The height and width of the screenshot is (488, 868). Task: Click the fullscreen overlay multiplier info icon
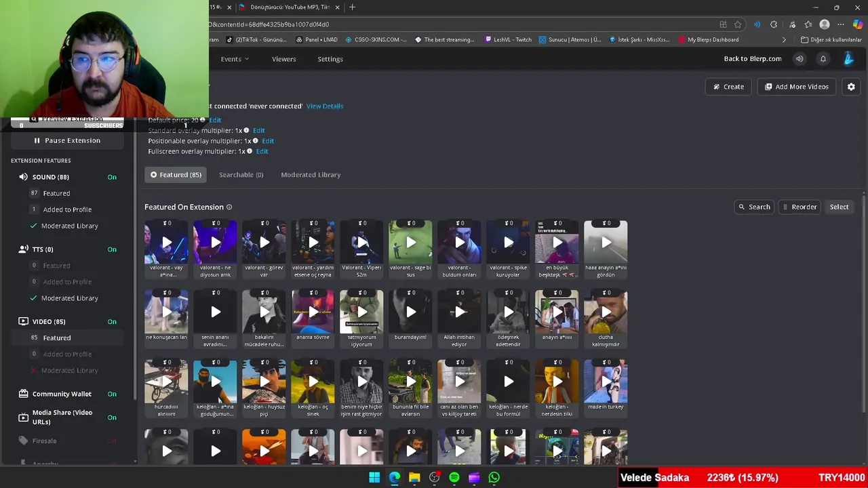tap(250, 151)
